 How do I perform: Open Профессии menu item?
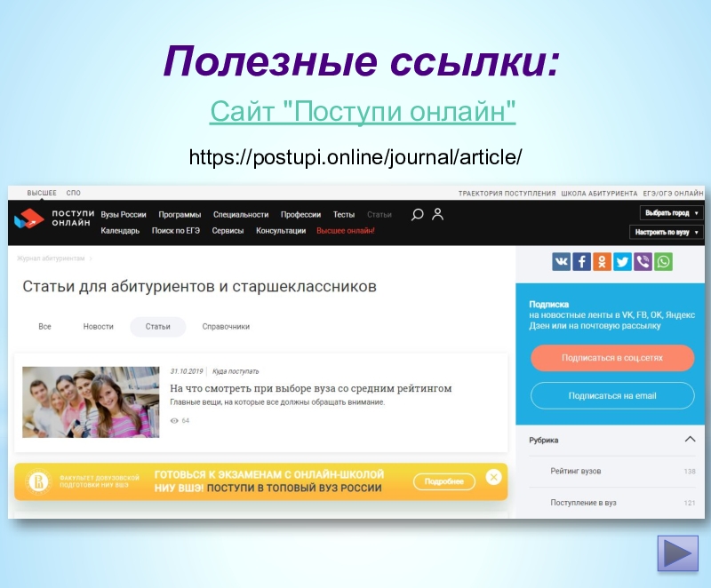(300, 215)
